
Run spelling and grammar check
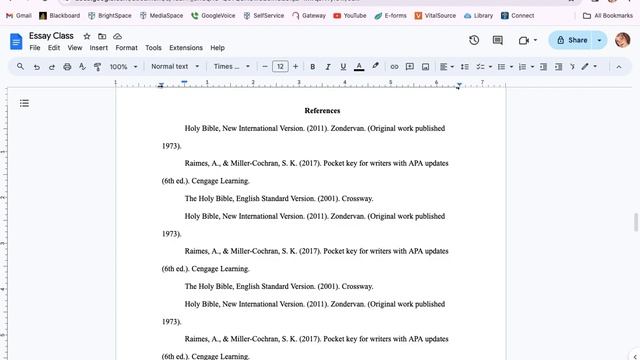coord(82,67)
